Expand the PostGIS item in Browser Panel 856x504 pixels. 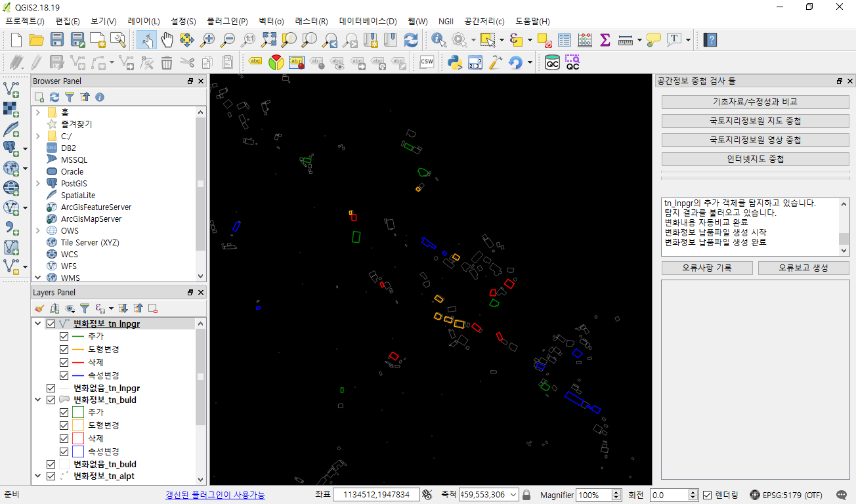coord(38,184)
